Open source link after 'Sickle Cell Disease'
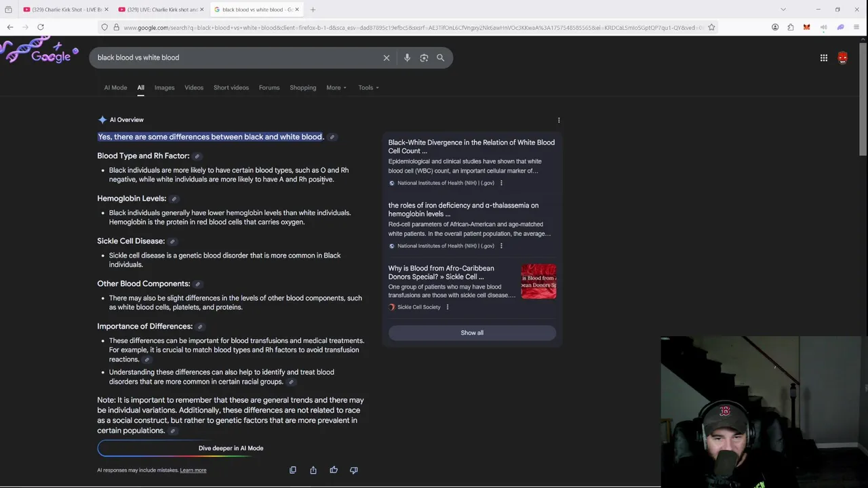The height and width of the screenshot is (488, 868). point(172,242)
